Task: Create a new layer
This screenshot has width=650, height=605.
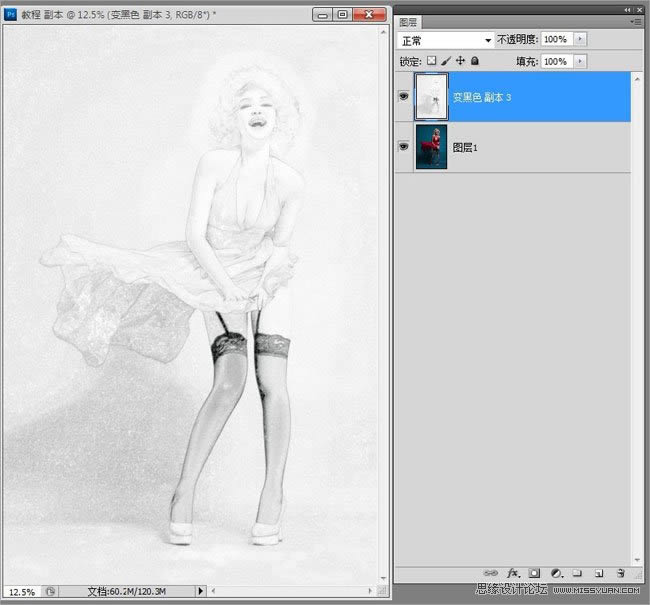Action: tap(598, 573)
